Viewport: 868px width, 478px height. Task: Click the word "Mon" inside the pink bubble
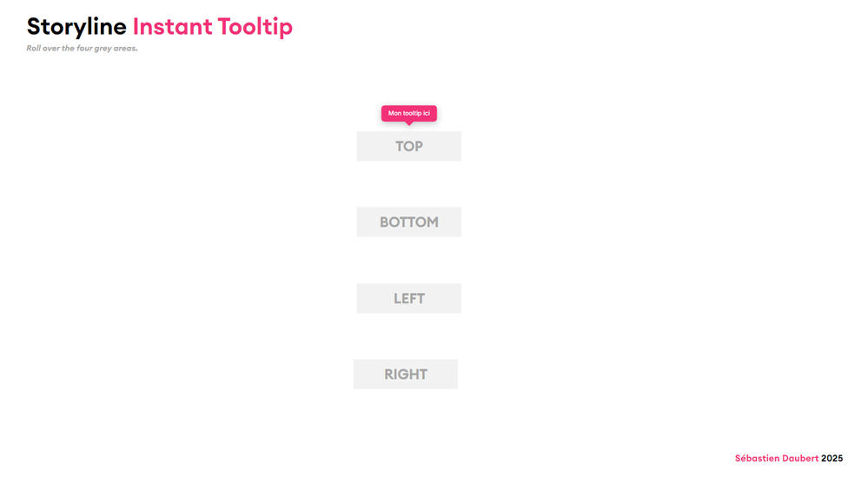point(394,113)
